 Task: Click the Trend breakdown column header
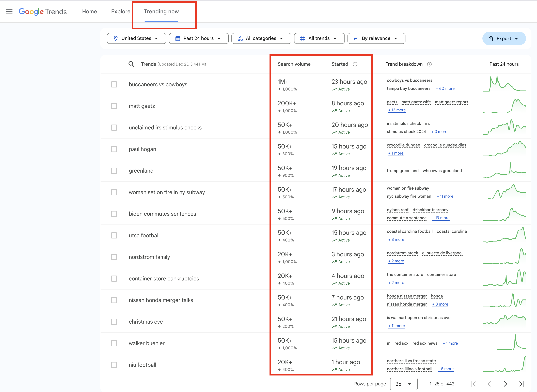[404, 64]
